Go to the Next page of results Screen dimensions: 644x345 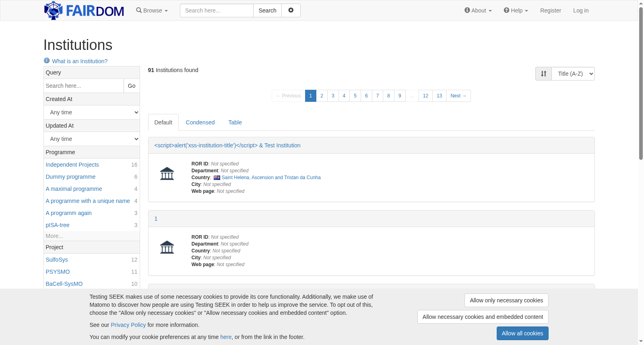[458, 96]
